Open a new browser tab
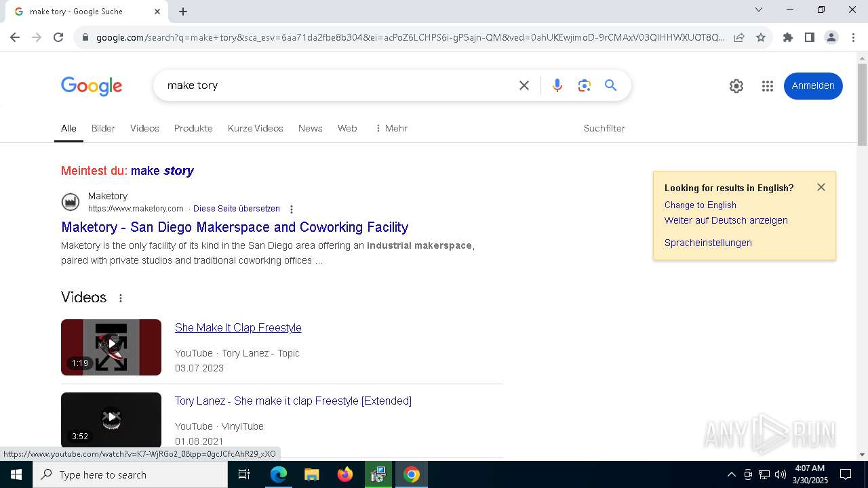 [183, 12]
